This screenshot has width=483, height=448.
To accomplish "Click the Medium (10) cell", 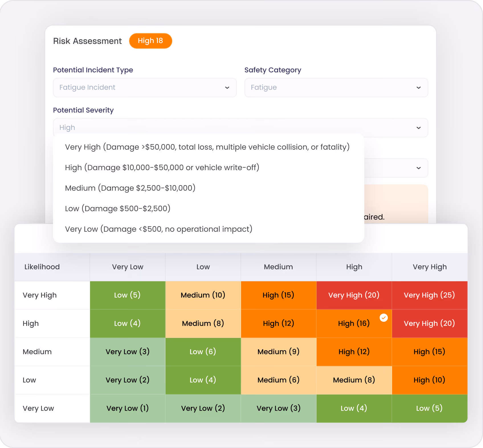I will [x=203, y=295].
